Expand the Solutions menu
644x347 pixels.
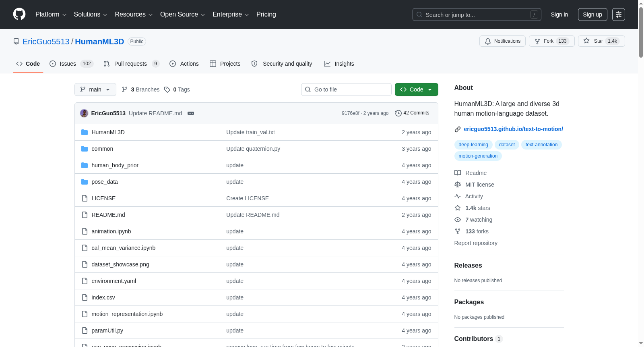click(91, 15)
